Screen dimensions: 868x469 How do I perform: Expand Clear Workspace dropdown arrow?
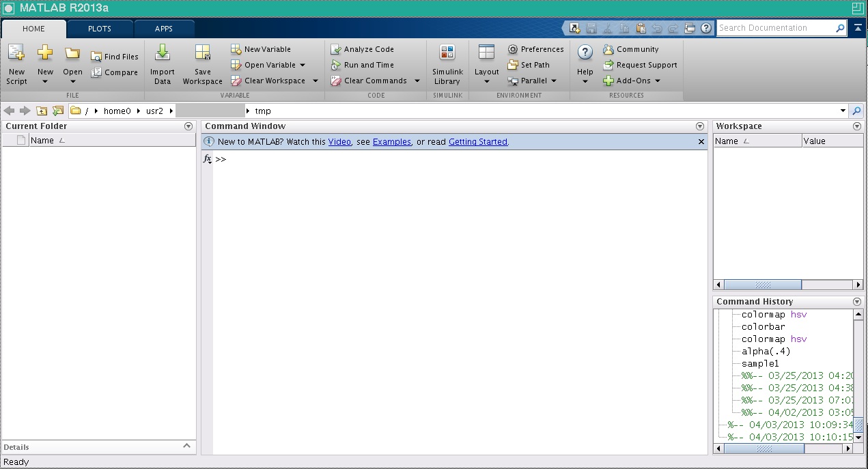tap(316, 81)
